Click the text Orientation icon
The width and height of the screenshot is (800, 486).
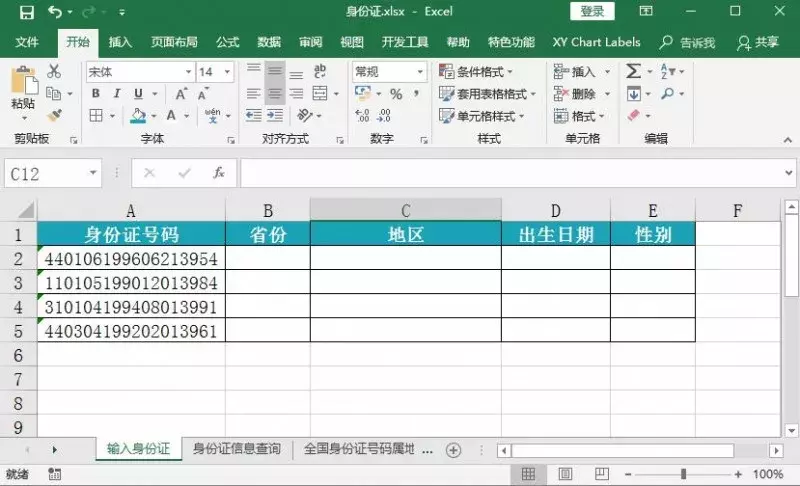click(x=305, y=116)
